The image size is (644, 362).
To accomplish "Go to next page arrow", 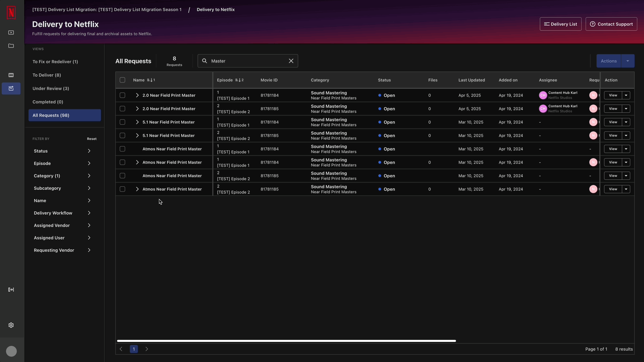I will click(147, 349).
